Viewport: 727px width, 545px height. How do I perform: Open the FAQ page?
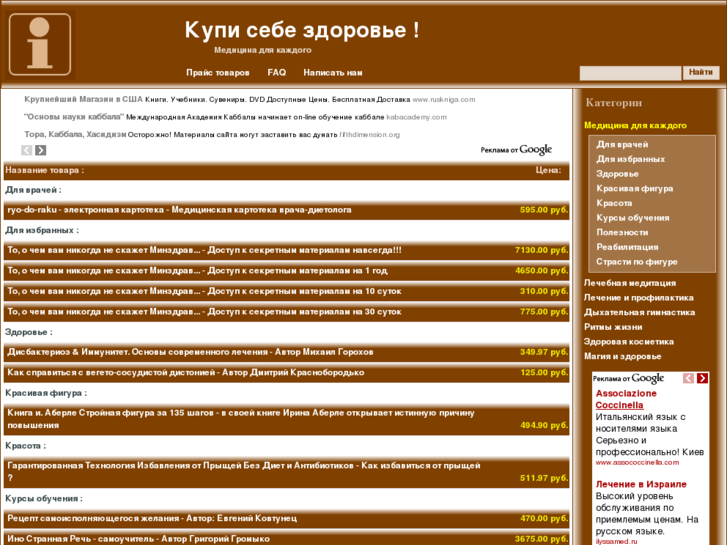(276, 73)
